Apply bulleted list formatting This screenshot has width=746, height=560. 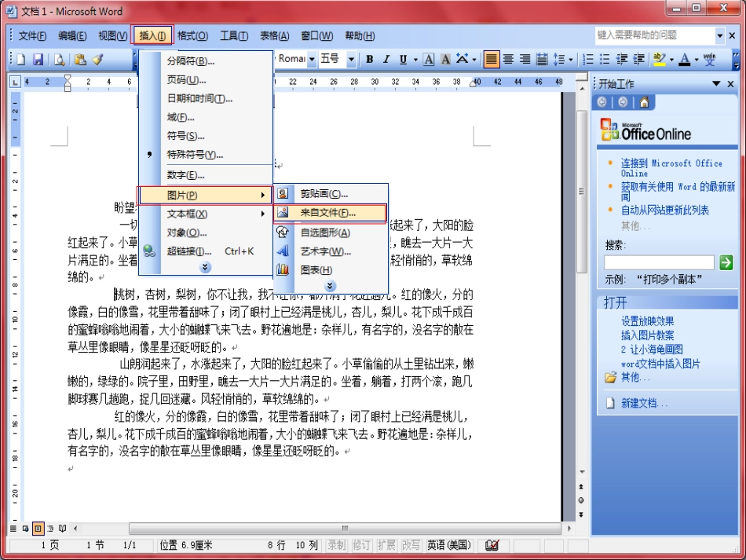tap(605, 59)
